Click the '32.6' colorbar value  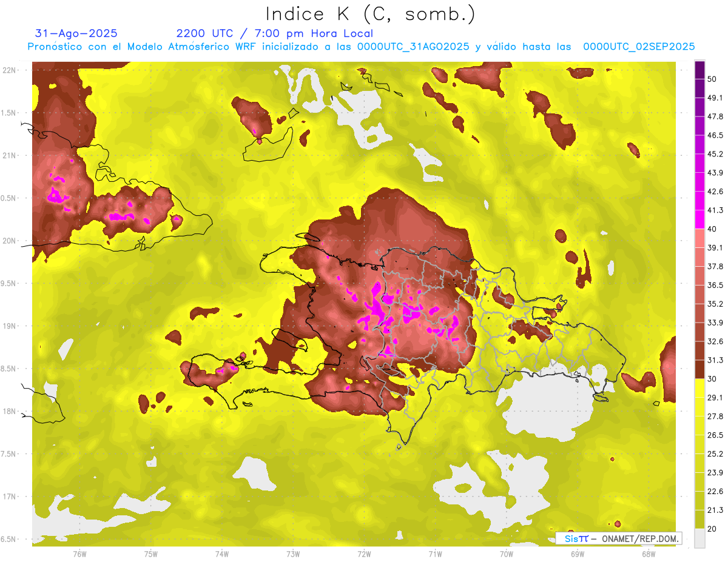pyautogui.click(x=715, y=341)
